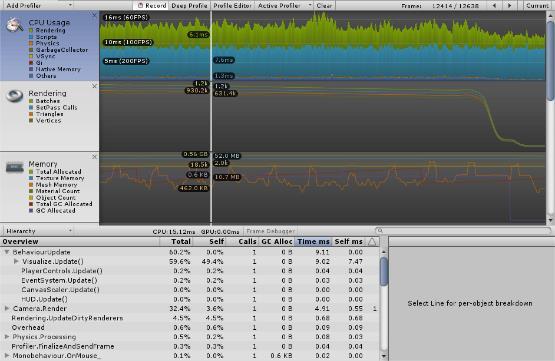Close the Memory profiler module
The image size is (555, 361).
click(x=94, y=156)
